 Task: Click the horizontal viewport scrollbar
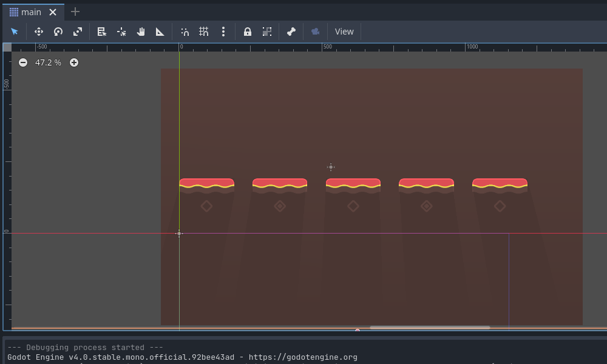click(430, 328)
